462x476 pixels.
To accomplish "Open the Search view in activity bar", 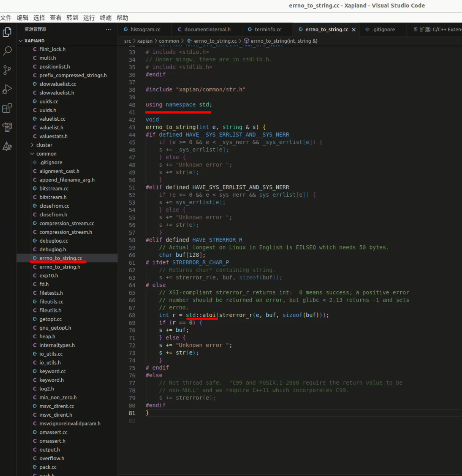I will click(7, 51).
